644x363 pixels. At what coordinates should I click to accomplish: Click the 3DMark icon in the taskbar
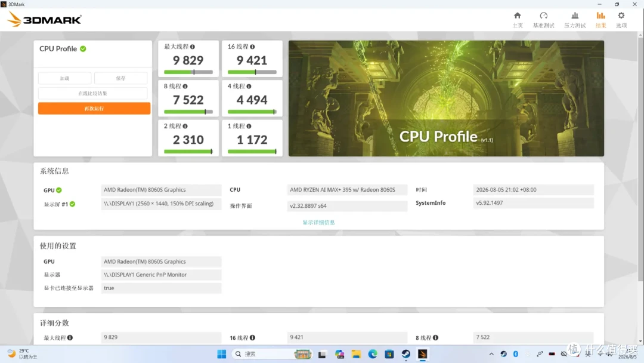point(423,354)
